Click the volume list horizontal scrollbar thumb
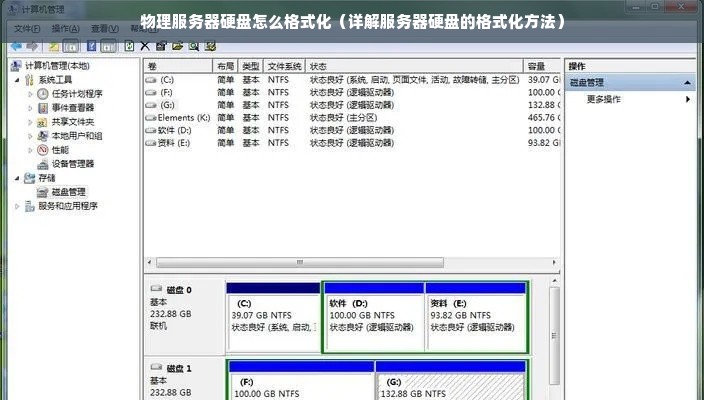The height and width of the screenshot is (400, 704). (x=300, y=263)
